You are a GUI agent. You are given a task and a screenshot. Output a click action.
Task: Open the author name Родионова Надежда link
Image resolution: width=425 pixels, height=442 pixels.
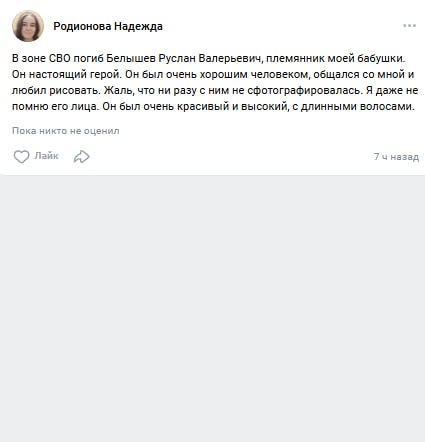[x=108, y=26]
